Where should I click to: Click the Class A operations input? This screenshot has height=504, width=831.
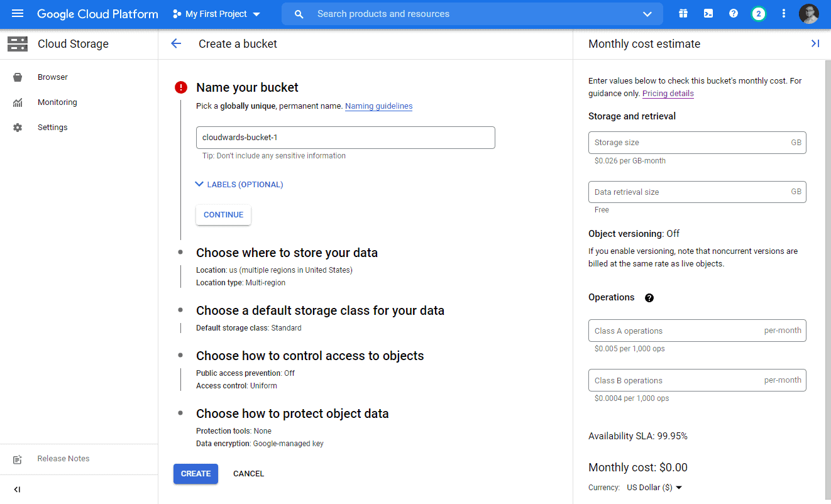(697, 331)
